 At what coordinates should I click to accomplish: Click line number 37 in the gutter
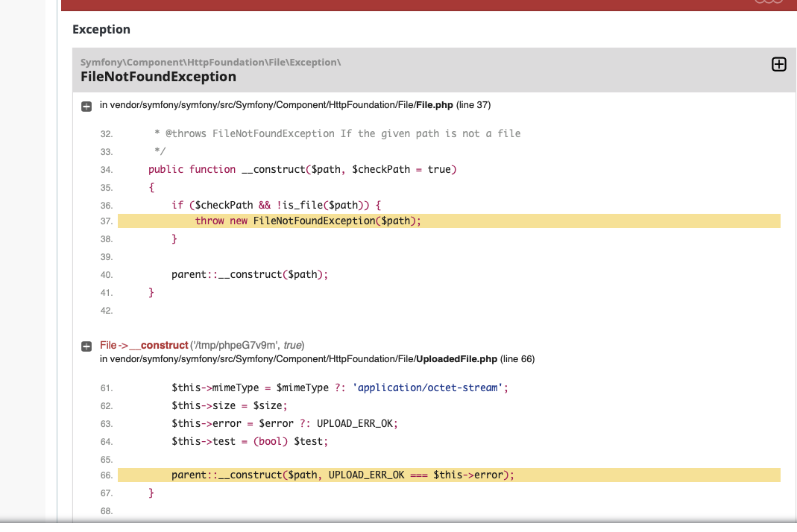106,221
